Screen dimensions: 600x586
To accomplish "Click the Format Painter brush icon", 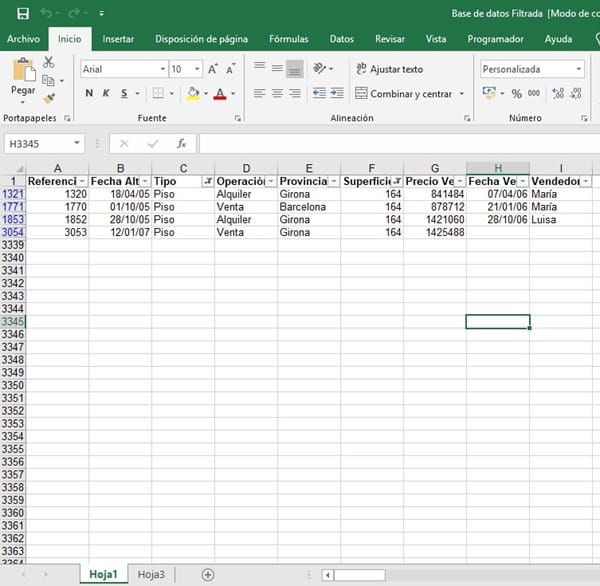I will click(x=48, y=98).
